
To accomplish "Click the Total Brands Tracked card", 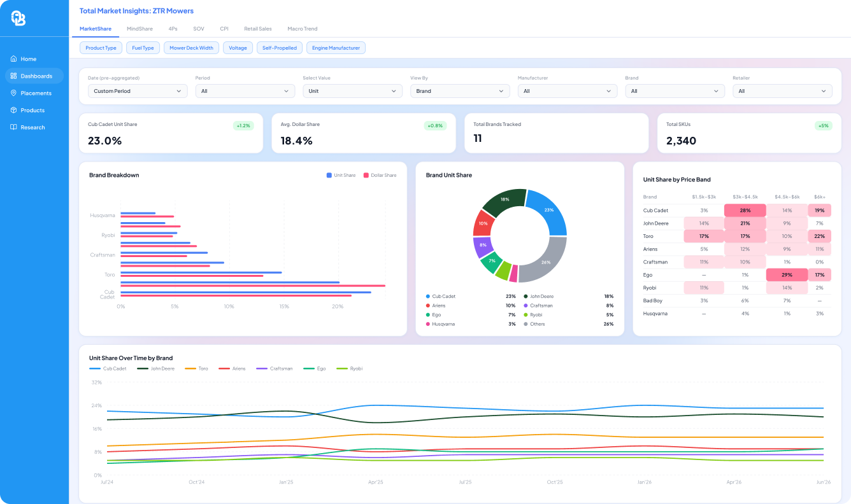I will 557,133.
